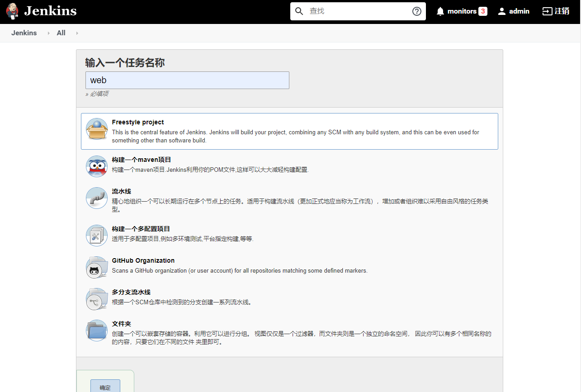Click the Freestyle project package icon
581x392 pixels.
(96, 128)
